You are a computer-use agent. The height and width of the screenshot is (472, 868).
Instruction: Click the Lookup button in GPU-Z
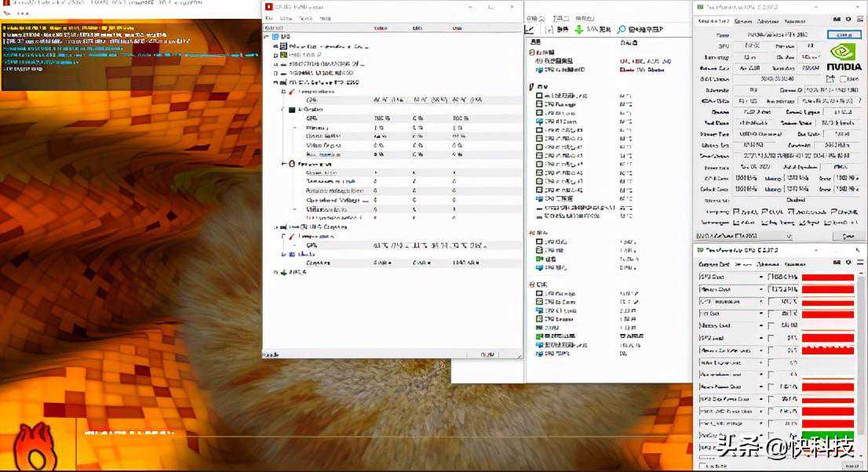[844, 34]
